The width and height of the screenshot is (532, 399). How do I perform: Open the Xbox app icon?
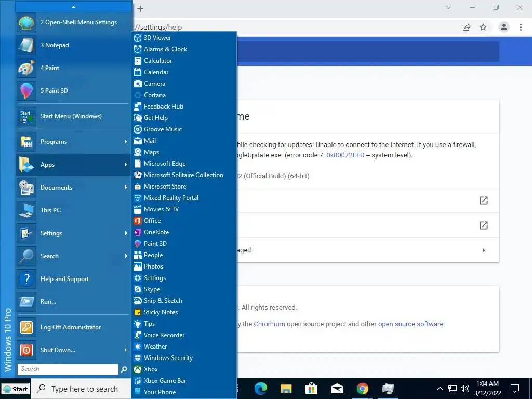[x=137, y=369]
